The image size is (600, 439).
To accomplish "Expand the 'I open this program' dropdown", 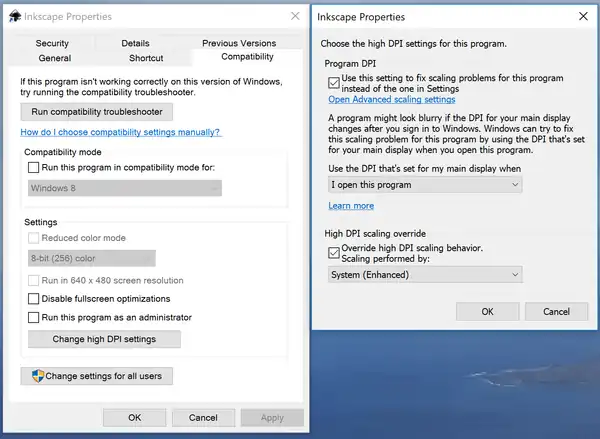I will point(425,184).
